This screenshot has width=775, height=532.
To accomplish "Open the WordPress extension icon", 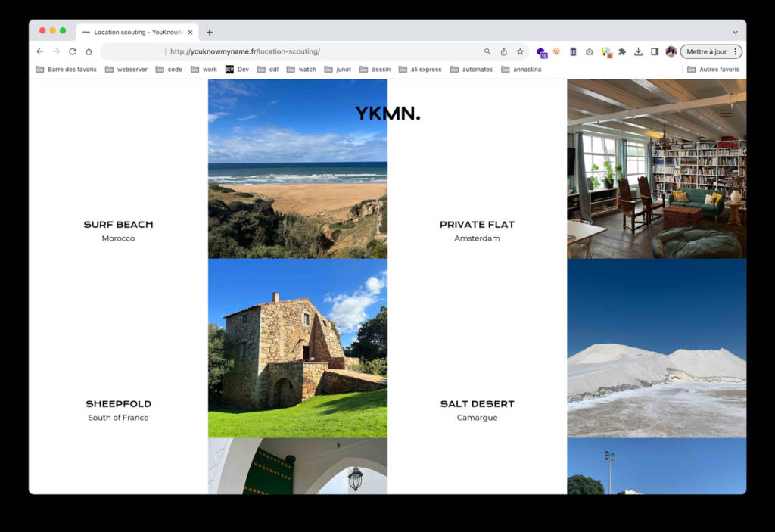I will coord(556,51).
